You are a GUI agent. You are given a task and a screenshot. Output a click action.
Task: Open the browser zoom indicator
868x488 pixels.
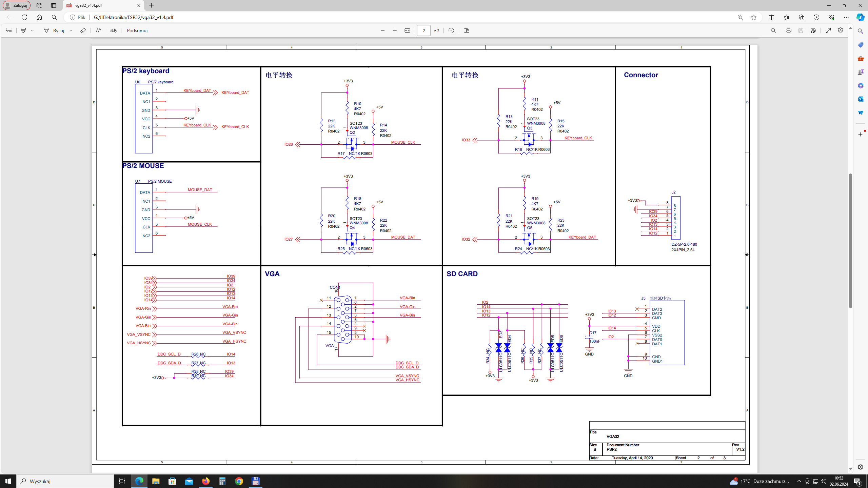740,17
